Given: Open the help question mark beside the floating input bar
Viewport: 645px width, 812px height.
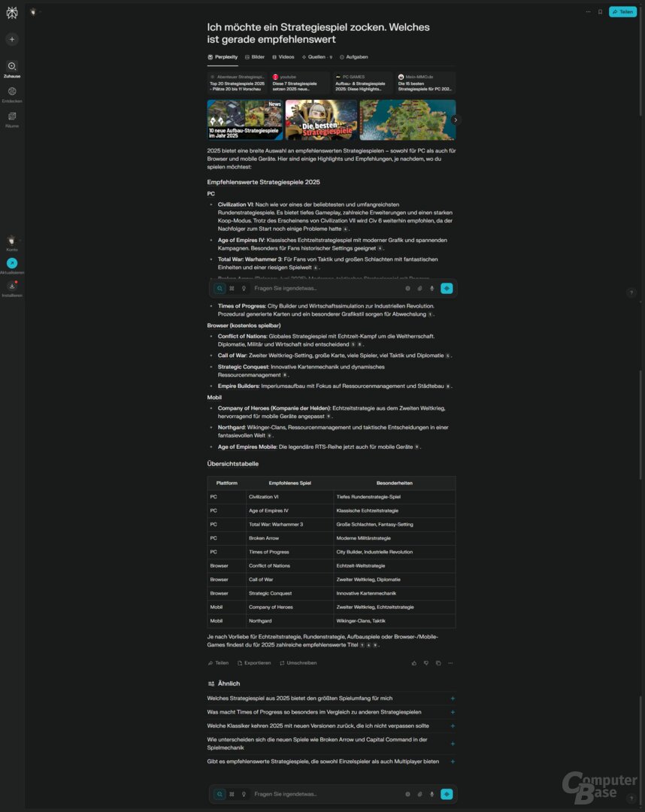Looking at the screenshot, I should [x=631, y=292].
